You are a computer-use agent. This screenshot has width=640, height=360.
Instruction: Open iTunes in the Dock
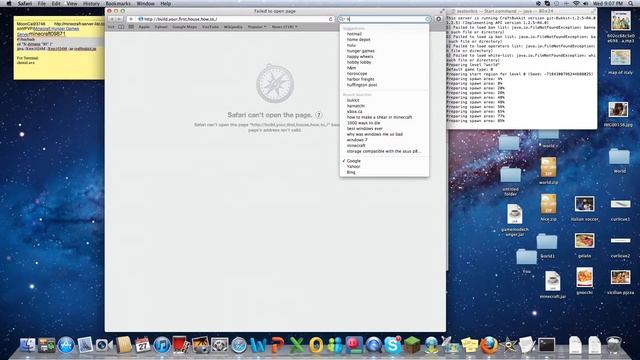[162, 345]
